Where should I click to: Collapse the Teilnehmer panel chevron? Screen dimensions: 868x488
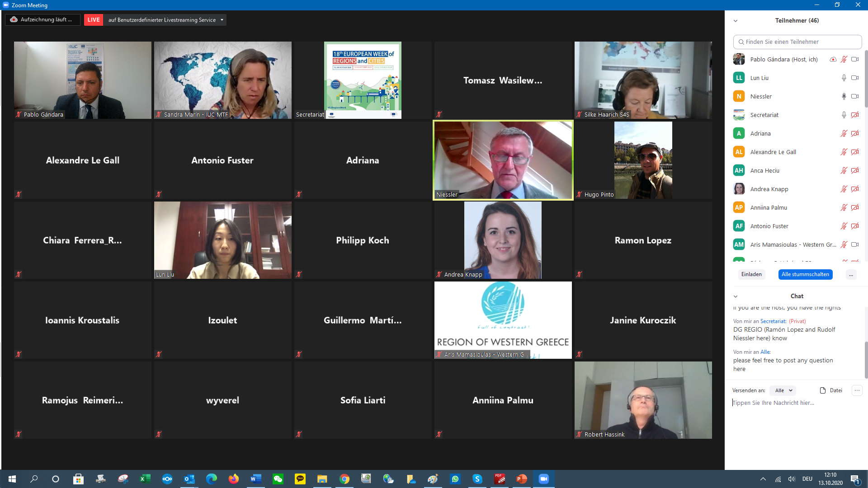736,21
